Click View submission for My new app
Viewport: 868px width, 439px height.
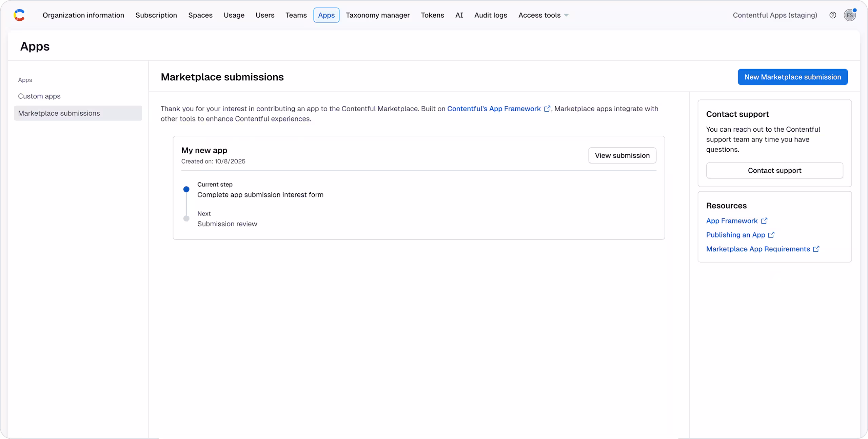click(622, 155)
